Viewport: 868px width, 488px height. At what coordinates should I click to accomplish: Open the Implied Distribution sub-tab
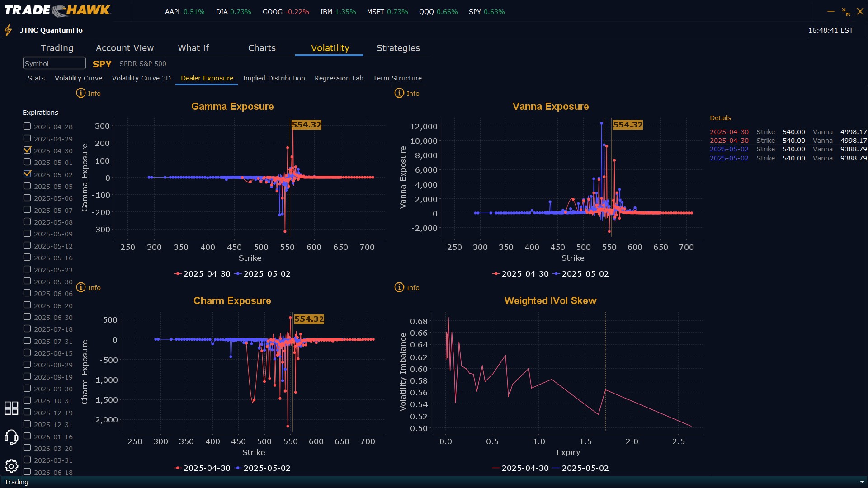[274, 78]
